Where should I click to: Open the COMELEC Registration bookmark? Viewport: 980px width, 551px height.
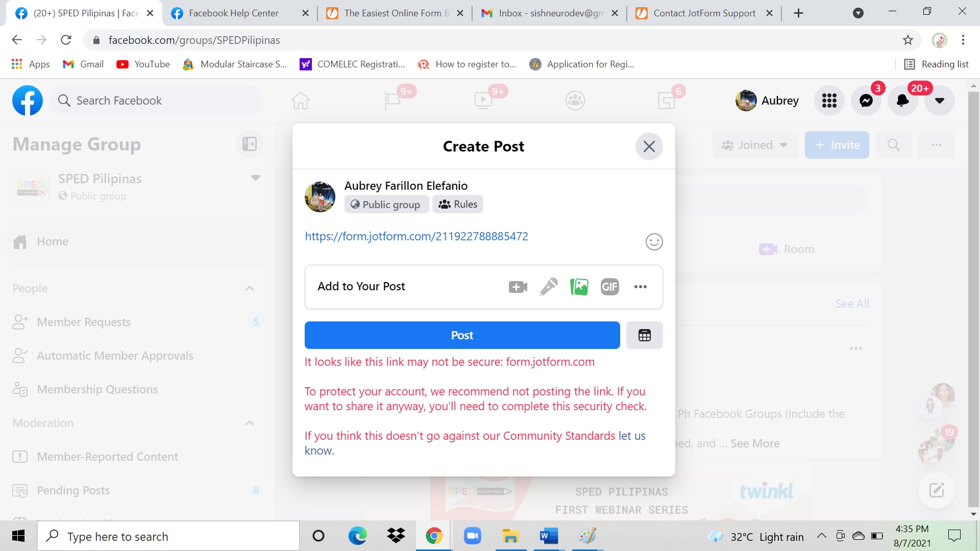(353, 64)
